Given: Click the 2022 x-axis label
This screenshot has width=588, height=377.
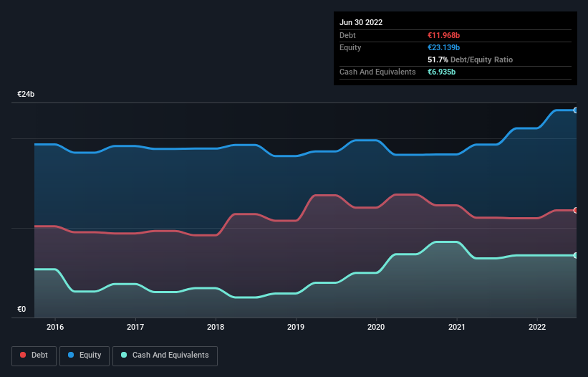Looking at the screenshot, I should (x=537, y=327).
